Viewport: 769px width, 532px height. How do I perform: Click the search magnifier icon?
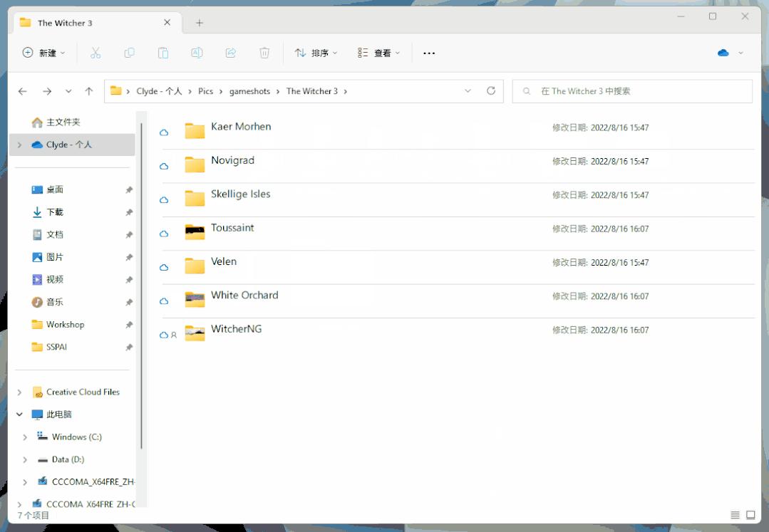pos(526,91)
